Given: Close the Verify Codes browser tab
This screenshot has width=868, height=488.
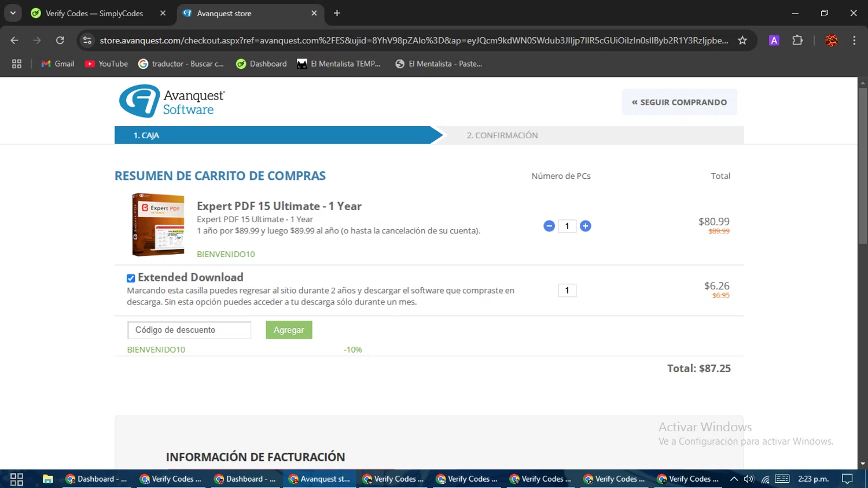Looking at the screenshot, I should pos(163,13).
